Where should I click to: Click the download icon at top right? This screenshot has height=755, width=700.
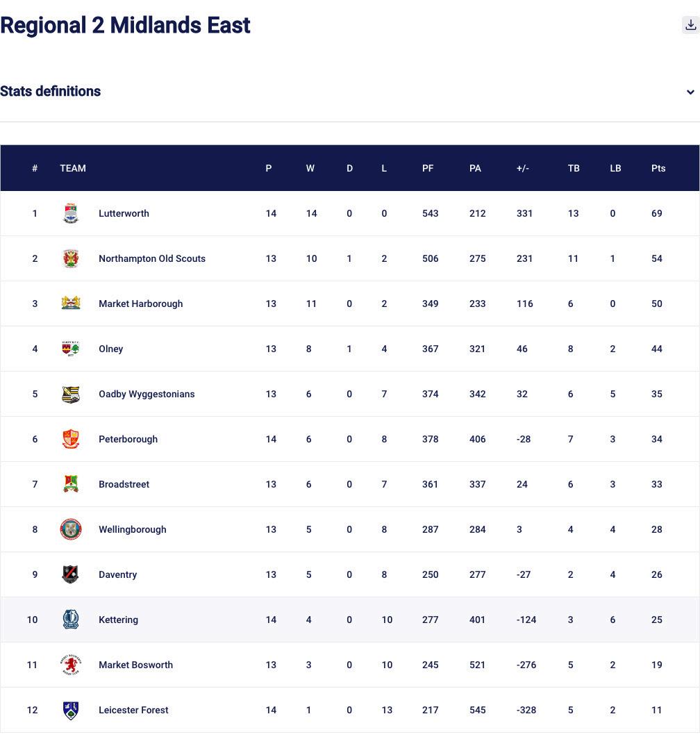point(690,26)
